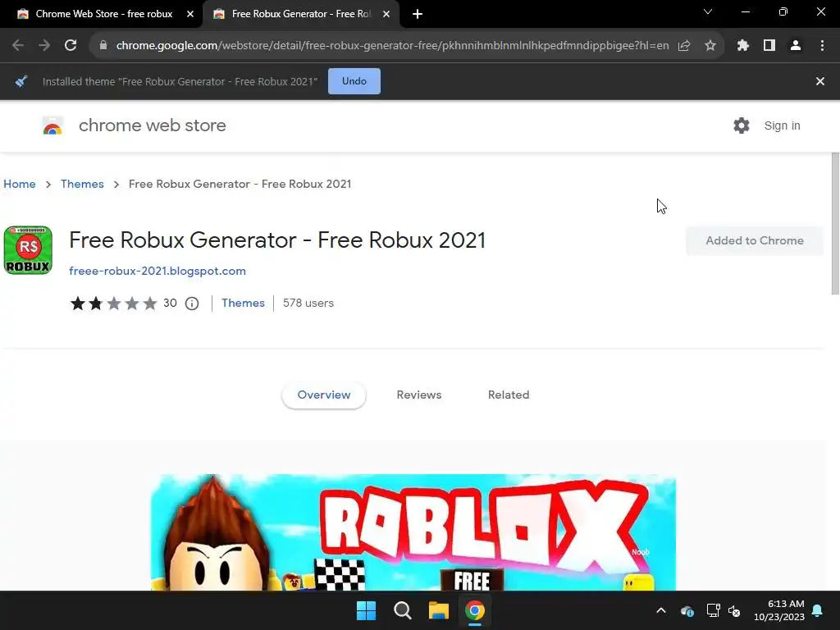Click Sign in link
840x630 pixels.
(782, 126)
